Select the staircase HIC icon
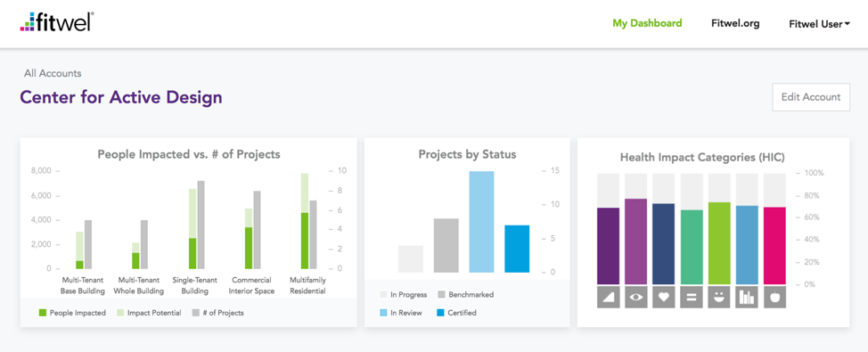The height and width of the screenshot is (352, 868). pyautogui.click(x=608, y=298)
